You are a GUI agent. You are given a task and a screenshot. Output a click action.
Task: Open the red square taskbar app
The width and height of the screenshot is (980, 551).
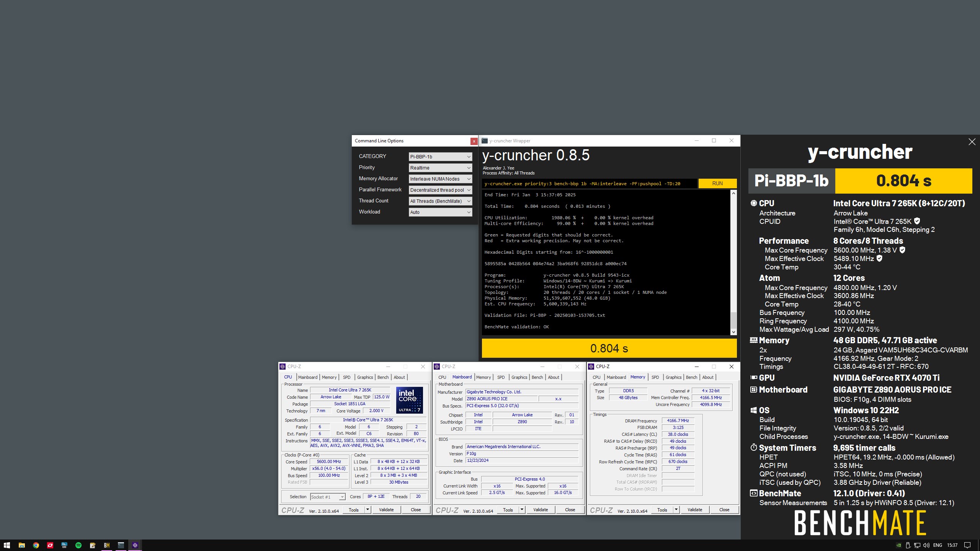point(50,545)
